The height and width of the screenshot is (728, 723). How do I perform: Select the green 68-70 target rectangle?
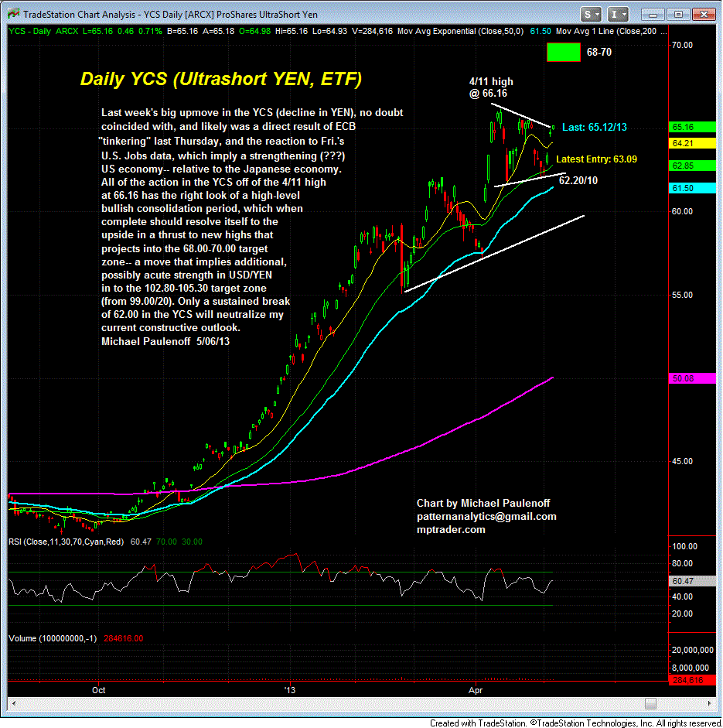click(x=564, y=52)
